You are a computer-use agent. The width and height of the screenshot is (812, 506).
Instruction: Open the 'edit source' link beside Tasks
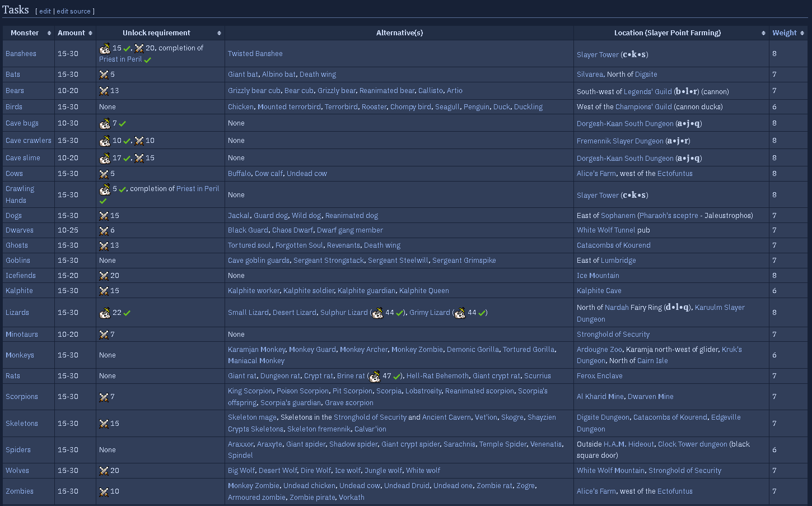73,11
